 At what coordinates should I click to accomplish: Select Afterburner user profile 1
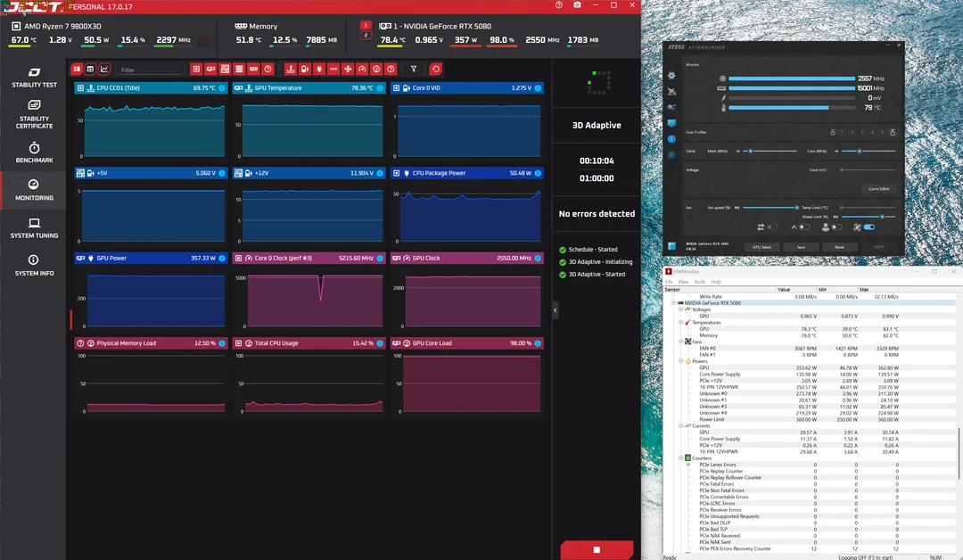[842, 132]
